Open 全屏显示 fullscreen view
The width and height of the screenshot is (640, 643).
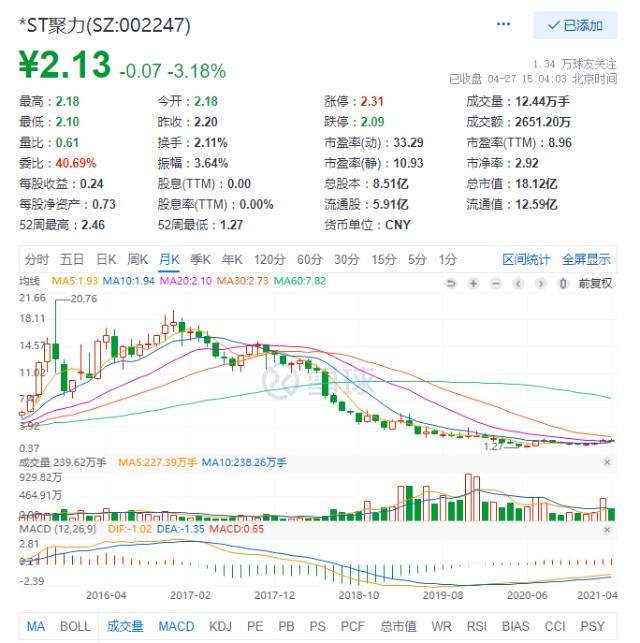[586, 260]
